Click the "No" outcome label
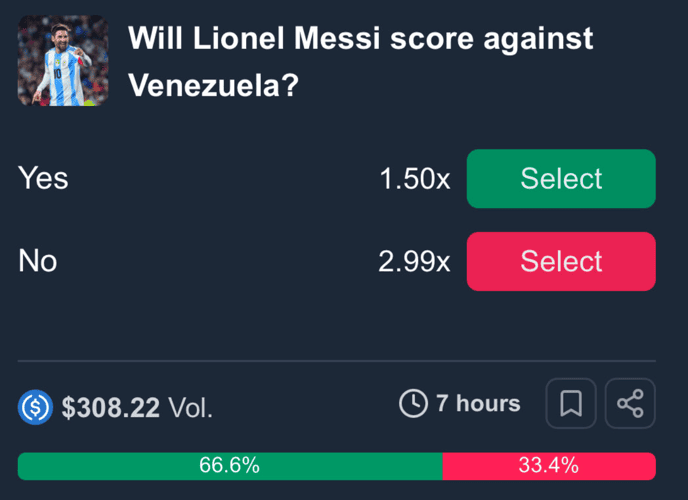The width and height of the screenshot is (688, 500). pyautogui.click(x=38, y=261)
